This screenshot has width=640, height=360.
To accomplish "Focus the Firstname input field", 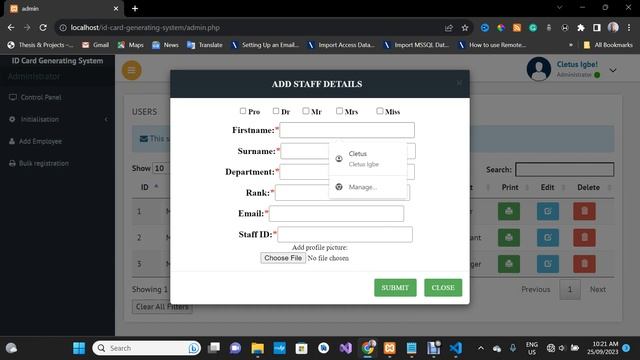I will coord(347,130).
